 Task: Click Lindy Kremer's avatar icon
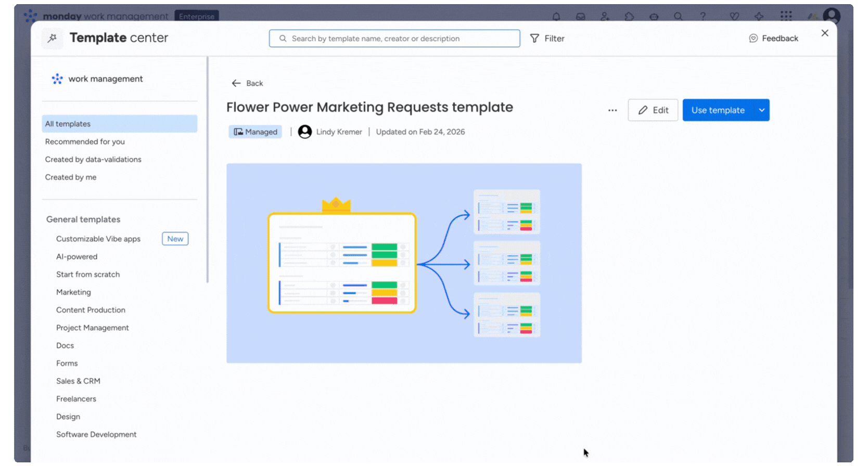coord(305,132)
